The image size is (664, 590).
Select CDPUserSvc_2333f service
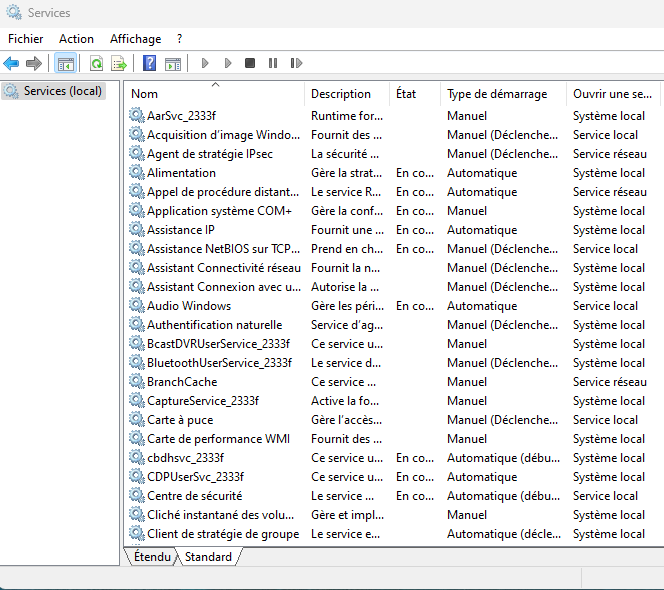195,477
